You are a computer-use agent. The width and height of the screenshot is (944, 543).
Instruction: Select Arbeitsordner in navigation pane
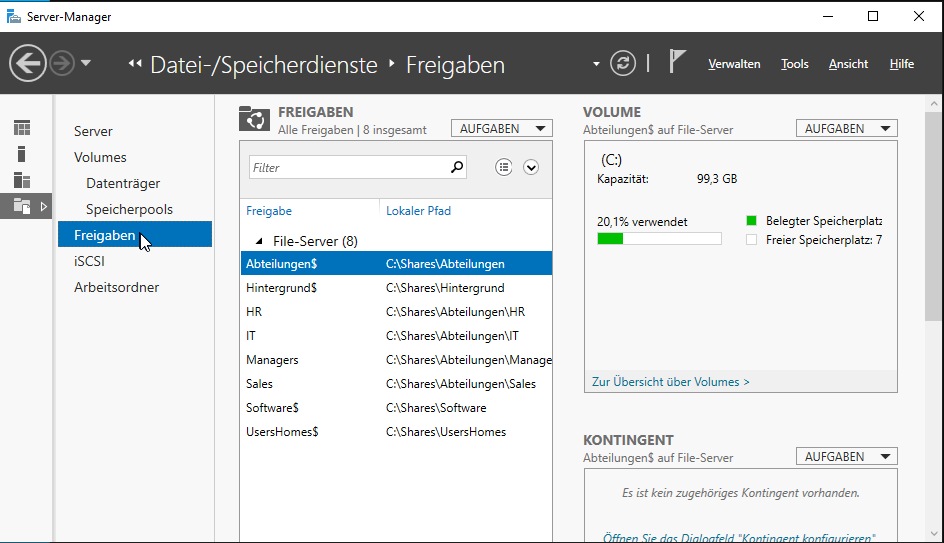click(116, 287)
